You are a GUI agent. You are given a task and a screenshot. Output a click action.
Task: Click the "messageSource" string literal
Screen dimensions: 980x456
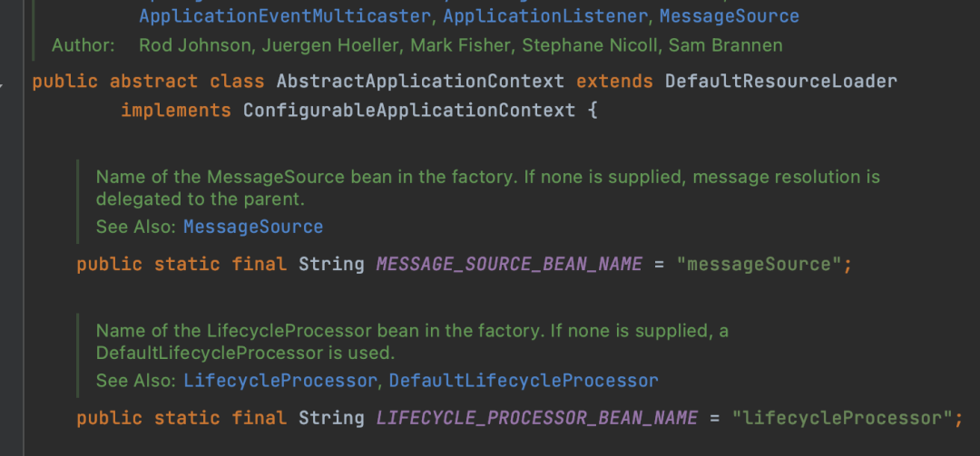pyautogui.click(x=759, y=264)
